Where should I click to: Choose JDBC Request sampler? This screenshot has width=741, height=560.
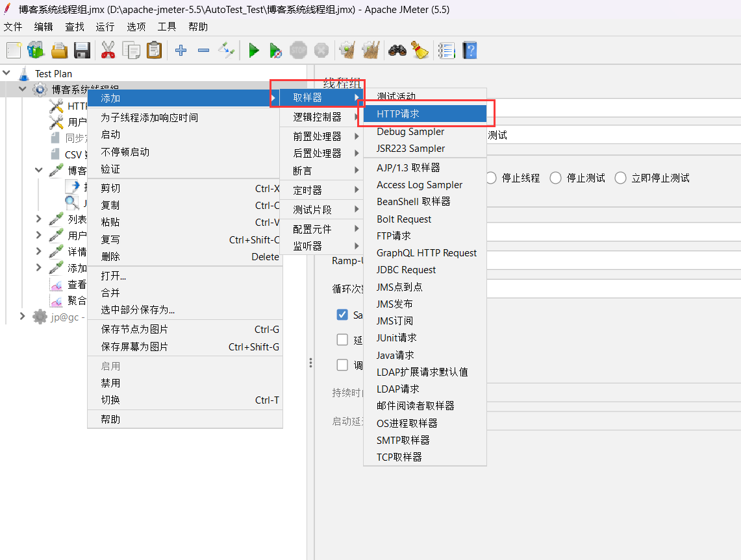[x=425, y=269]
